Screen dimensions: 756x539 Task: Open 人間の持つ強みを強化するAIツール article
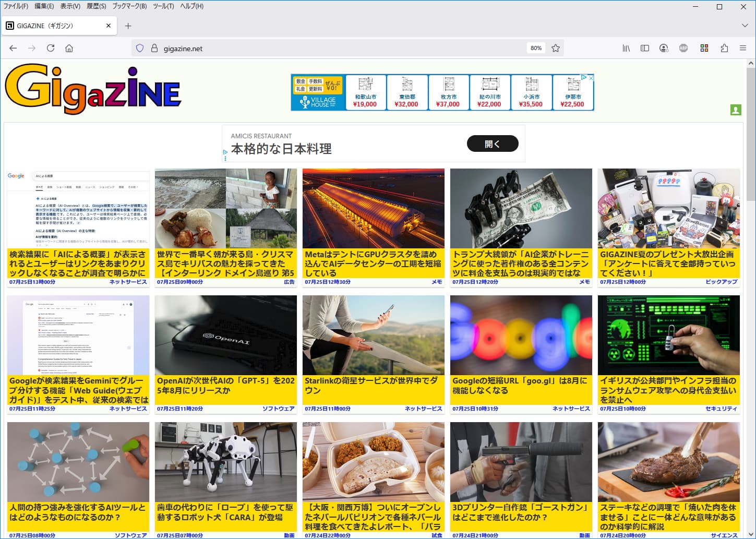(x=78, y=512)
